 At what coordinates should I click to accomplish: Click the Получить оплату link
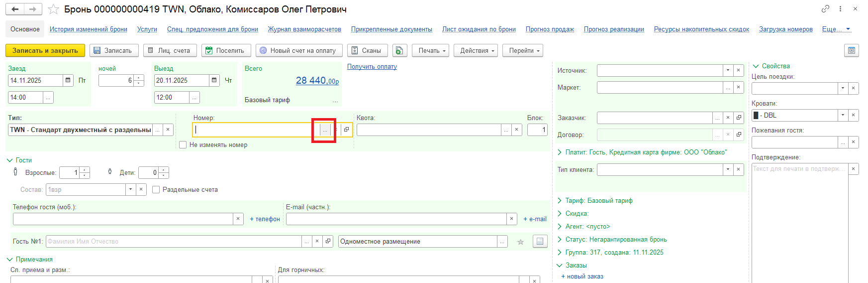pos(372,67)
